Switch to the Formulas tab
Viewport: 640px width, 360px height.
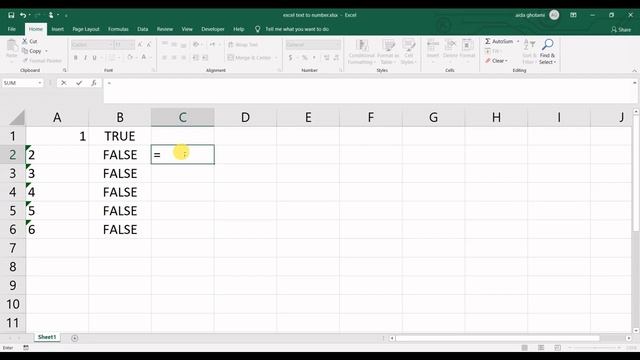[118, 29]
